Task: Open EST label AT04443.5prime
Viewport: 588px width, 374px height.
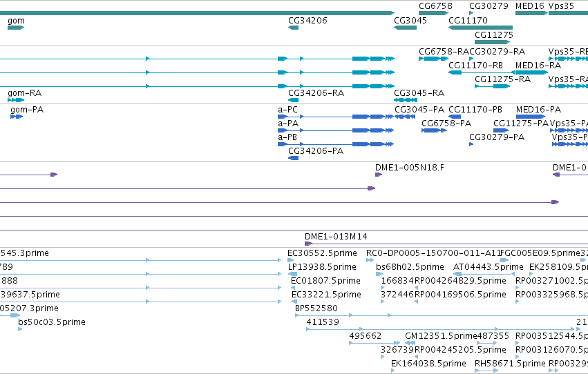Action: pos(489,267)
